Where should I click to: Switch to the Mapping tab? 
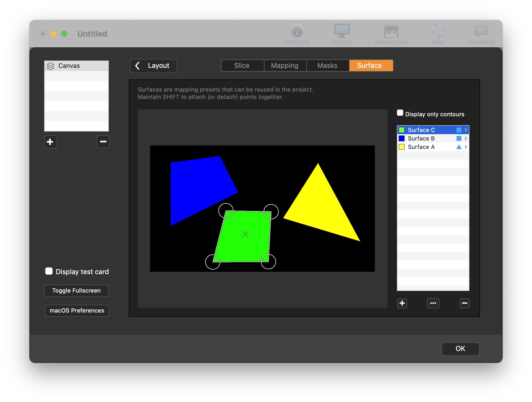[285, 66]
